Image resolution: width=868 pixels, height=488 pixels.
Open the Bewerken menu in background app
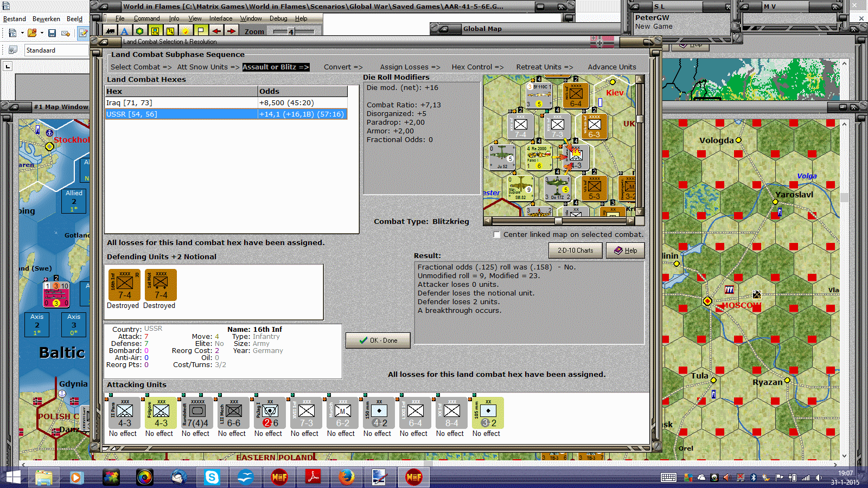click(46, 19)
